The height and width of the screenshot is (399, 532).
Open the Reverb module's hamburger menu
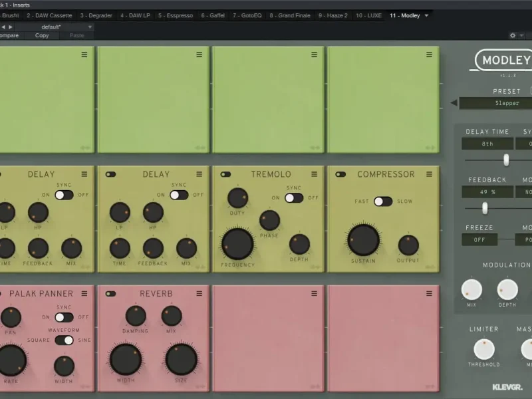pyautogui.click(x=199, y=293)
